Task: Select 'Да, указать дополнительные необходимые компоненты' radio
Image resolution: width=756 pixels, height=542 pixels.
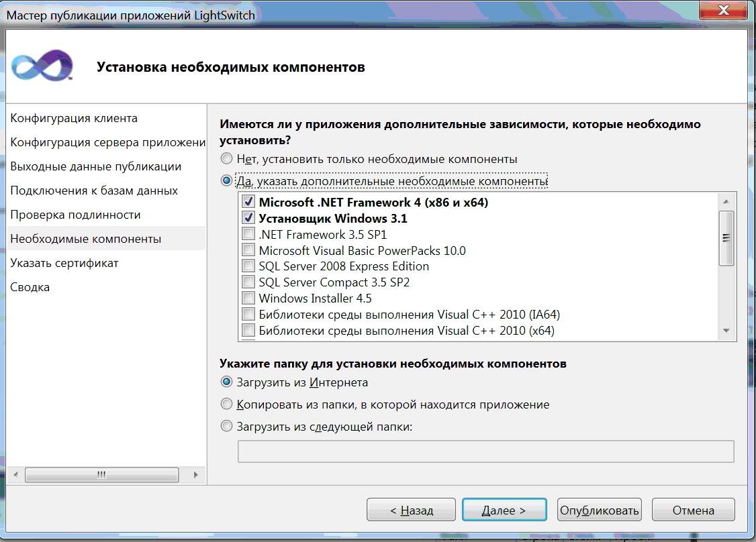Action: tap(226, 180)
